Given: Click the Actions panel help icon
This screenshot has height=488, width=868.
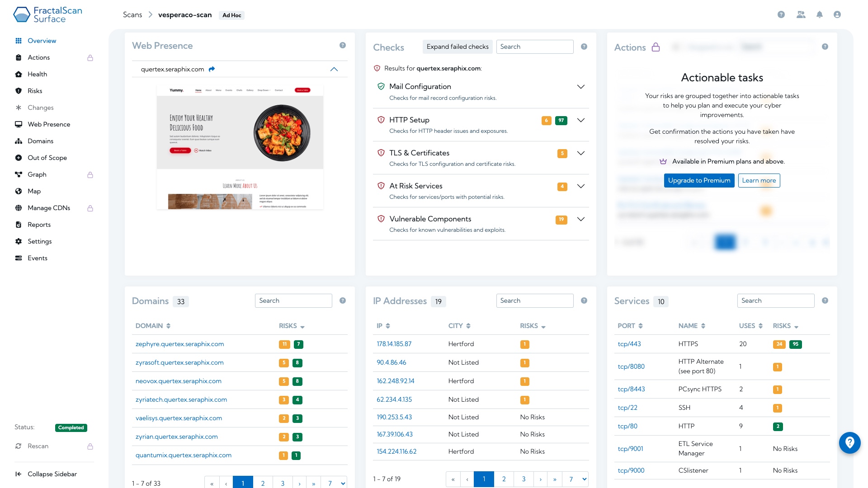Looking at the screenshot, I should pos(825,47).
